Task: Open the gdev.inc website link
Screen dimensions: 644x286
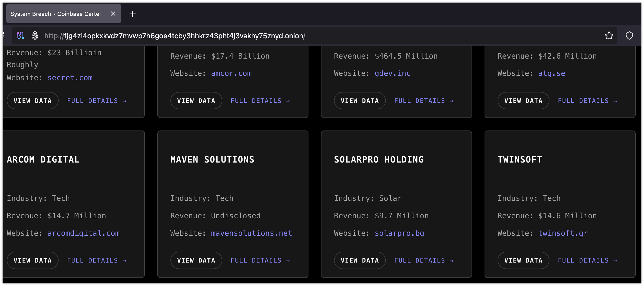Action: click(x=393, y=73)
